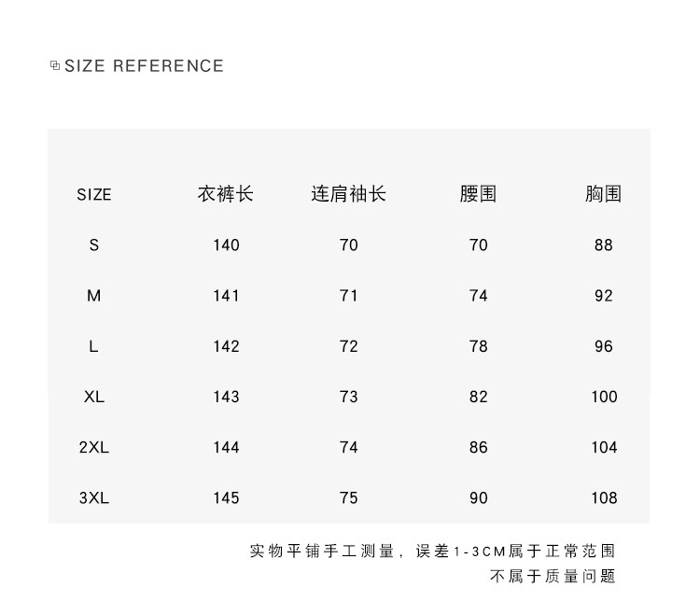Click the small square icon beside SIZE REFERENCE
The height and width of the screenshot is (601, 700).
55,65
